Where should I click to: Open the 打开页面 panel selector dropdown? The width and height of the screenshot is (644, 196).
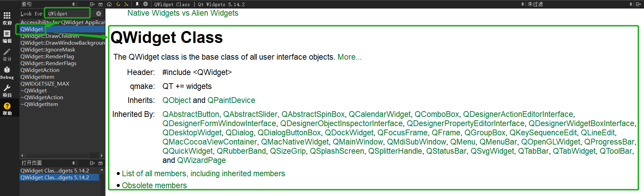click(48, 163)
